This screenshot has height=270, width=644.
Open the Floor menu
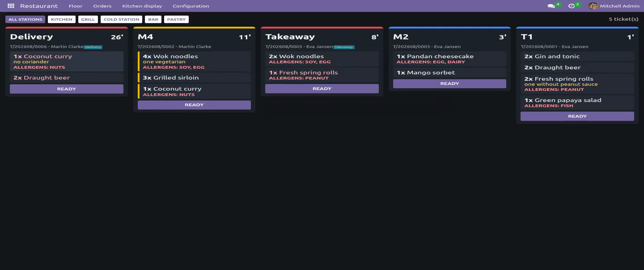pos(76,6)
